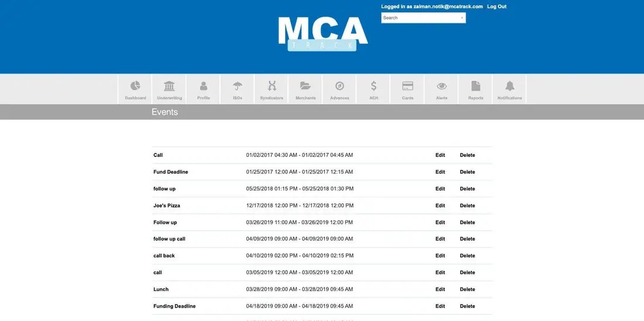Open the Dashboard pie chart icon
The width and height of the screenshot is (644, 321).
coord(135,86)
